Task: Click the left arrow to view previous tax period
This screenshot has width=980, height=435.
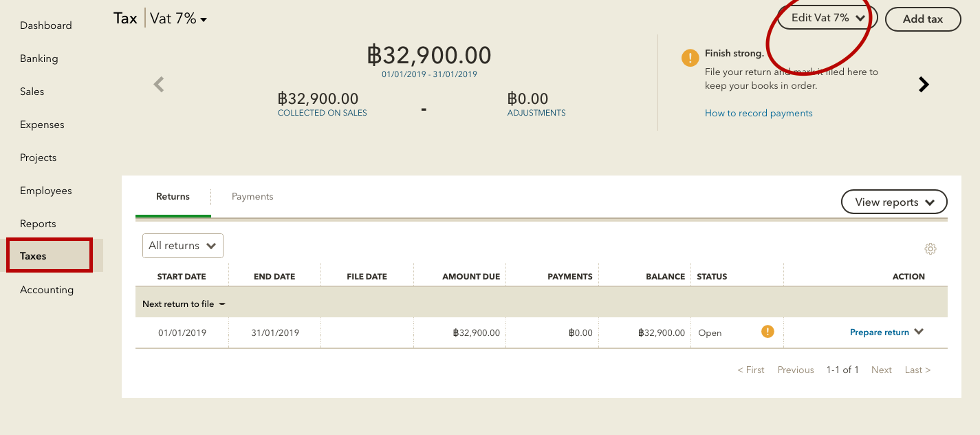Action: pyautogui.click(x=158, y=83)
